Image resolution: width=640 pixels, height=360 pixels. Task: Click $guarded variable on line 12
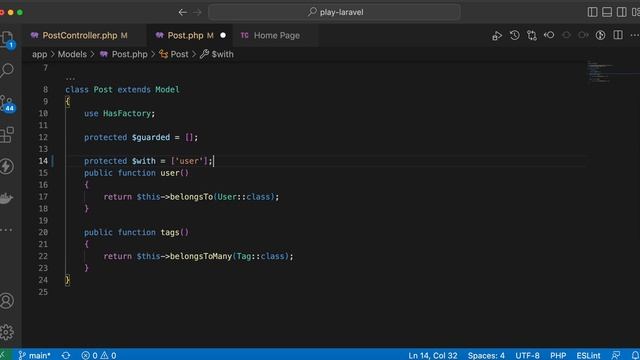point(151,137)
